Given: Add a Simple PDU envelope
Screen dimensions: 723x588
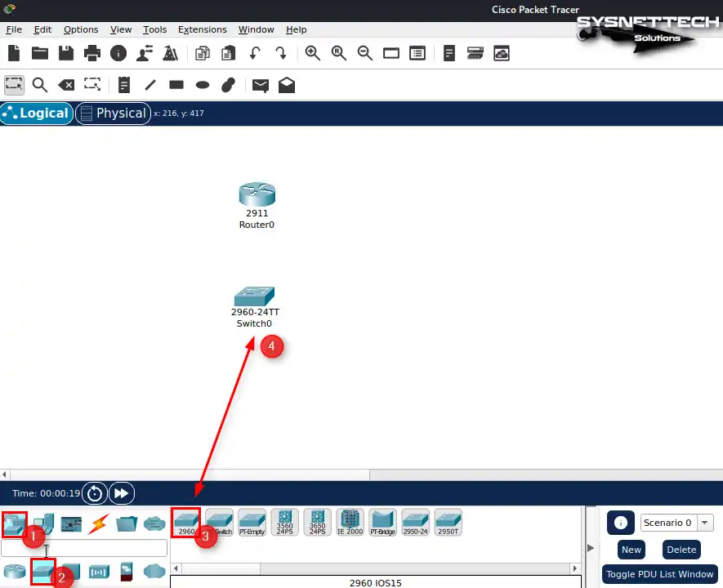Looking at the screenshot, I should pyautogui.click(x=261, y=86).
